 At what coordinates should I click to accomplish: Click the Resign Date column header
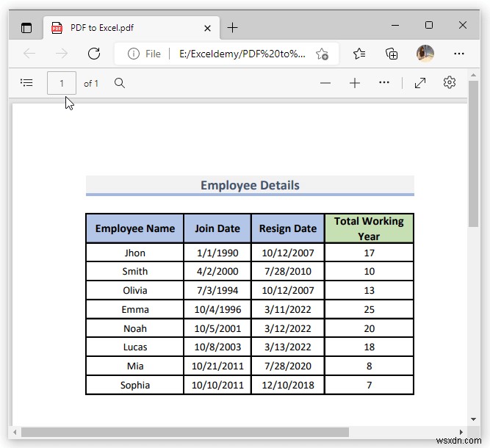pos(288,228)
